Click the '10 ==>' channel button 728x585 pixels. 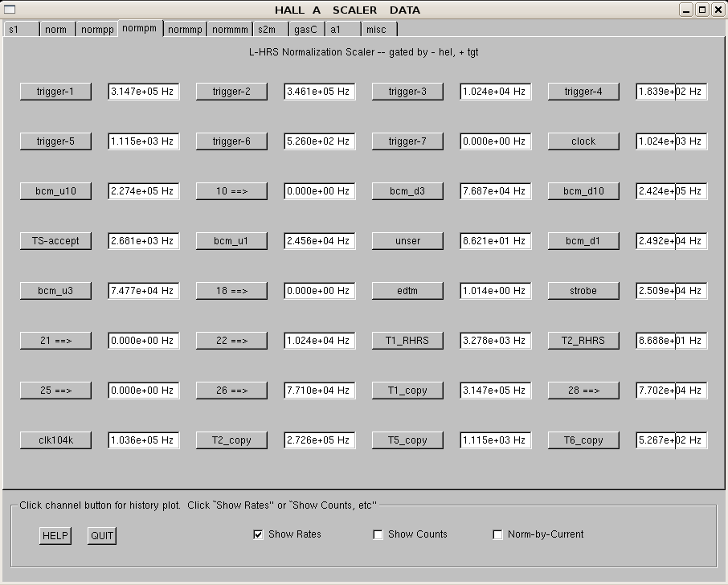pyautogui.click(x=231, y=191)
